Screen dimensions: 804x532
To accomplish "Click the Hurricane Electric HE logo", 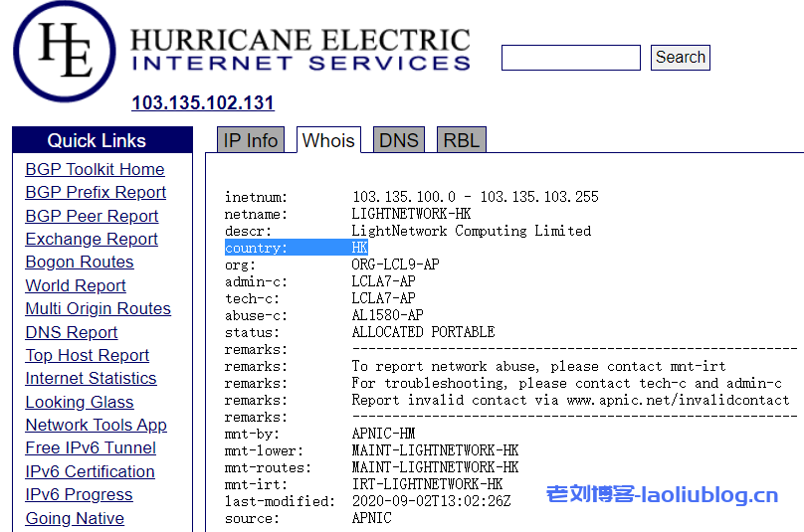I will 65,52.
